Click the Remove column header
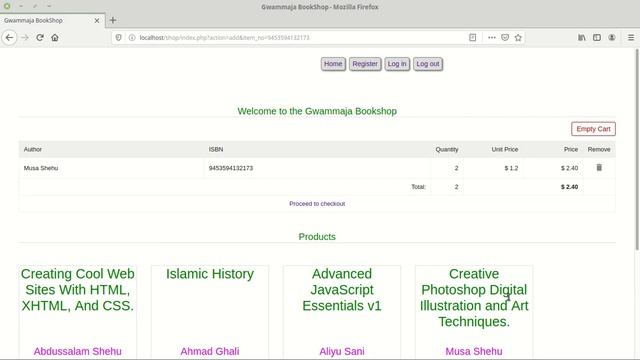This screenshot has width=640, height=360. [599, 149]
